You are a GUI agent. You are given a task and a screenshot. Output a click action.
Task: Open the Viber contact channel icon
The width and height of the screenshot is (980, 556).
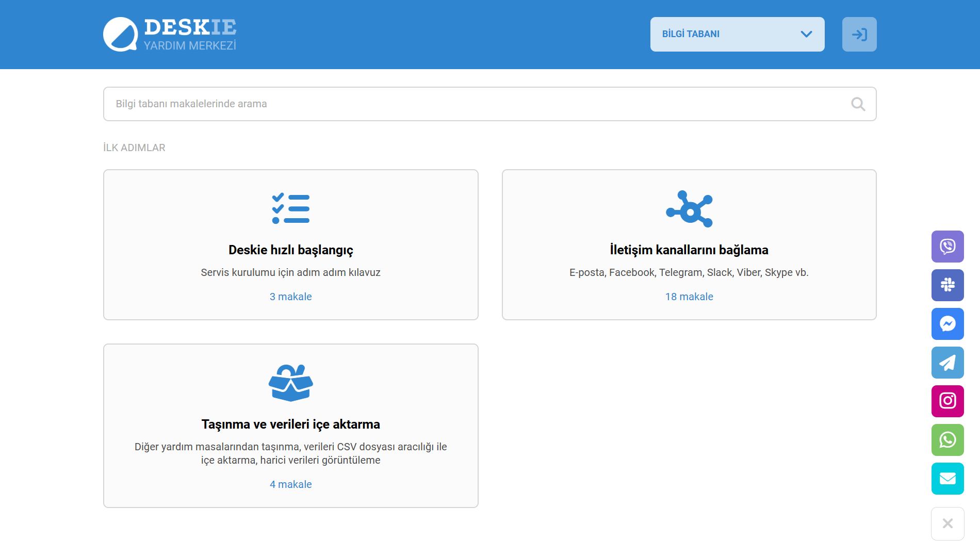pos(948,247)
